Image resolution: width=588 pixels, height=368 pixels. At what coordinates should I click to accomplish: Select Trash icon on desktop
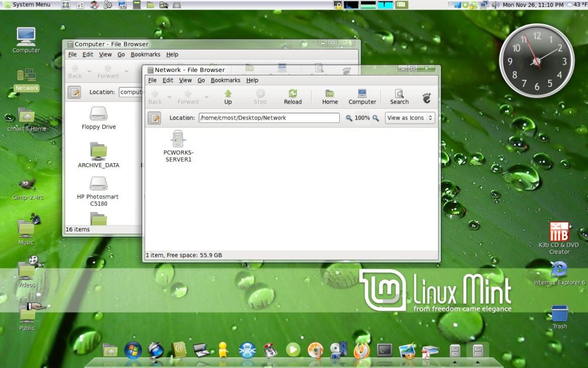click(x=560, y=317)
